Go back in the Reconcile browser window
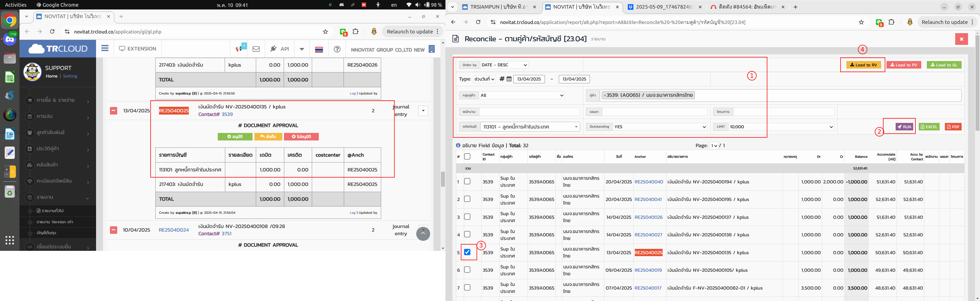Screen dimensions: 980x301 453,22
